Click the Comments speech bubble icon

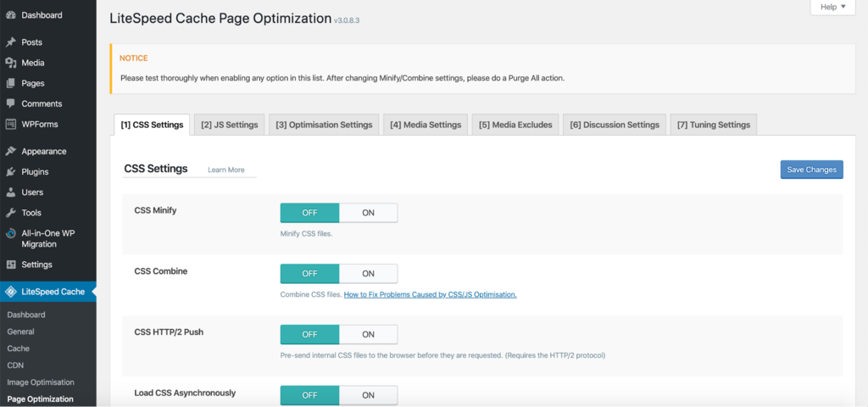click(x=10, y=103)
